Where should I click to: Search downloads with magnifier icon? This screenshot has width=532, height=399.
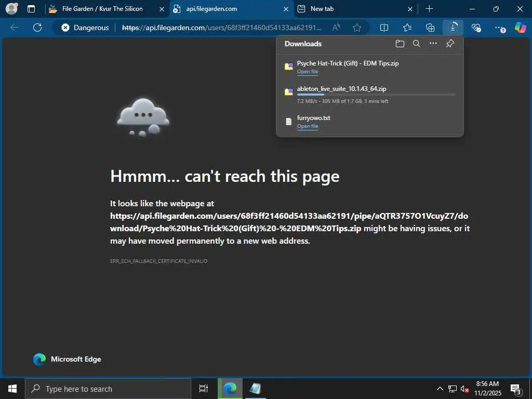tap(417, 44)
